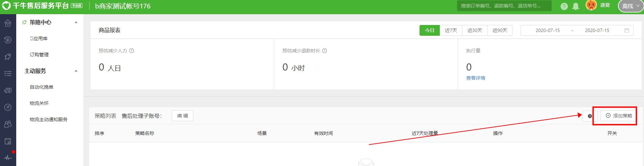Viewport: 644px width, 166px height.
Task: Open the 查看详情 link under 执行量
Action: (x=476, y=78)
